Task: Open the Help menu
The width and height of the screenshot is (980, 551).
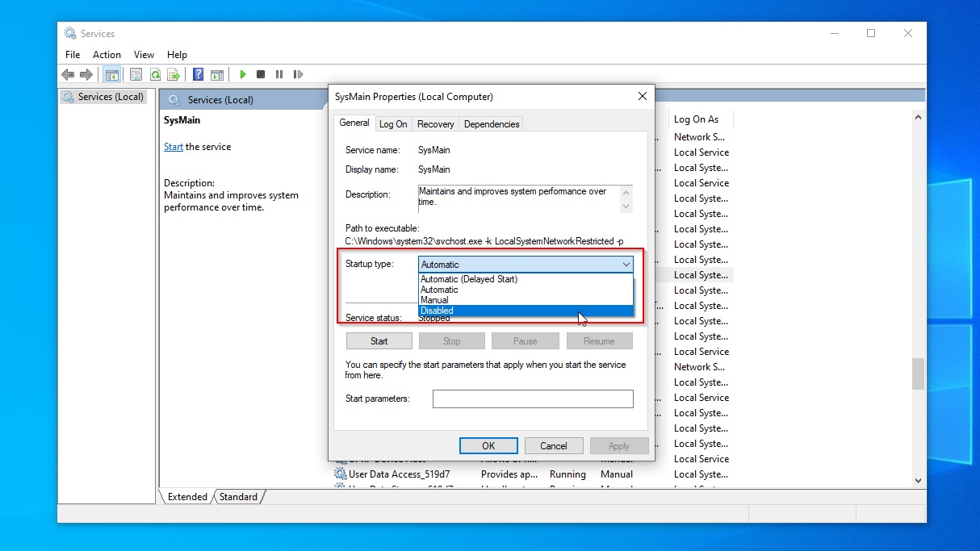Action: pyautogui.click(x=177, y=55)
